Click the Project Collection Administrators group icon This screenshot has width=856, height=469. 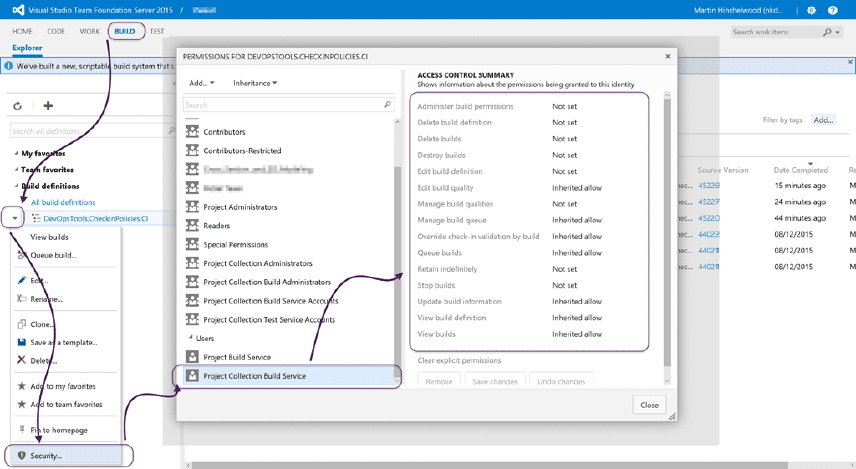tap(192, 263)
